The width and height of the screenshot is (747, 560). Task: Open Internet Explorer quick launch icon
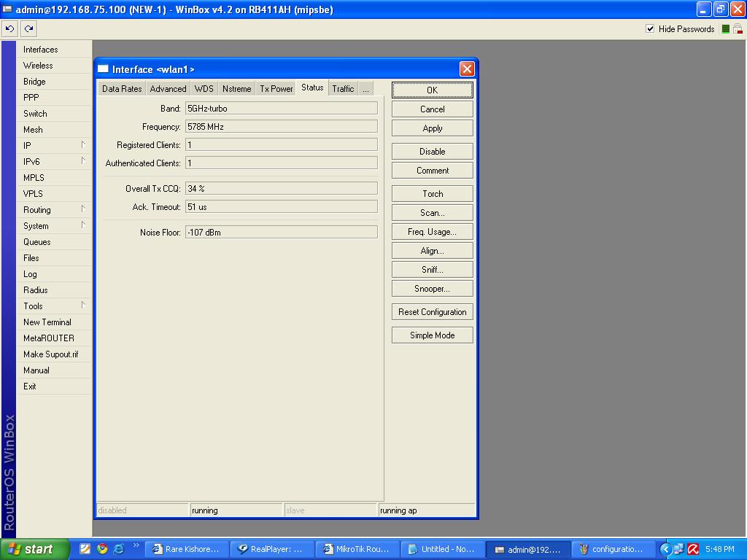119,549
